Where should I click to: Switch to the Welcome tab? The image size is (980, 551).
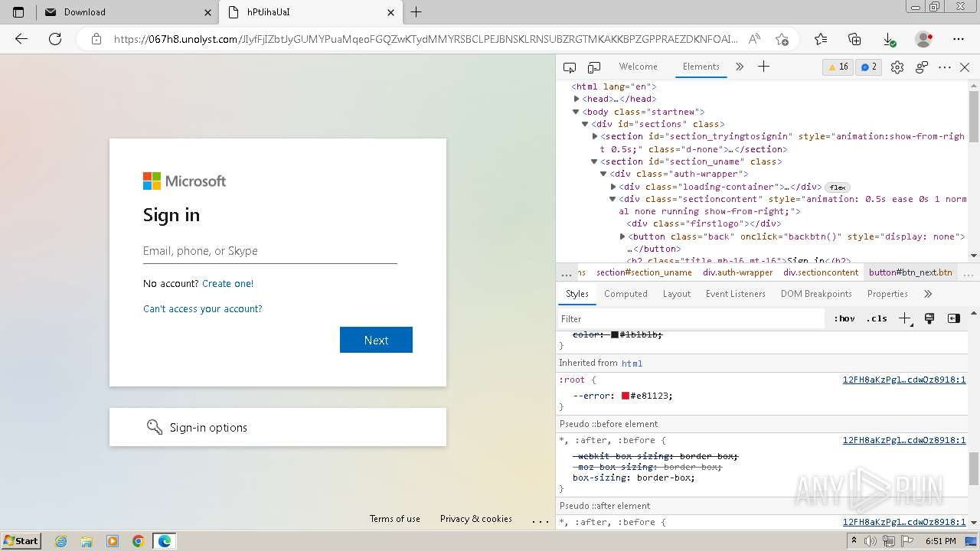coord(638,67)
